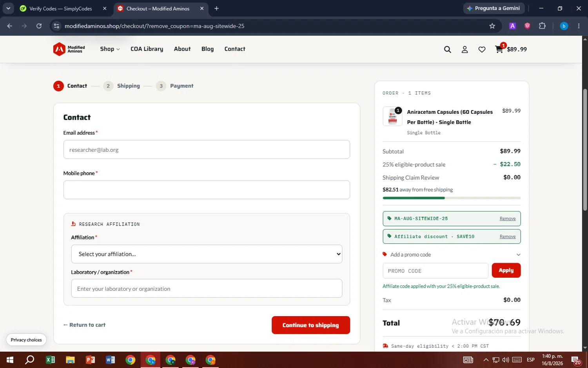588x368 pixels.
Task: Open the Select your affiliation dropdown
Action: pos(207,254)
